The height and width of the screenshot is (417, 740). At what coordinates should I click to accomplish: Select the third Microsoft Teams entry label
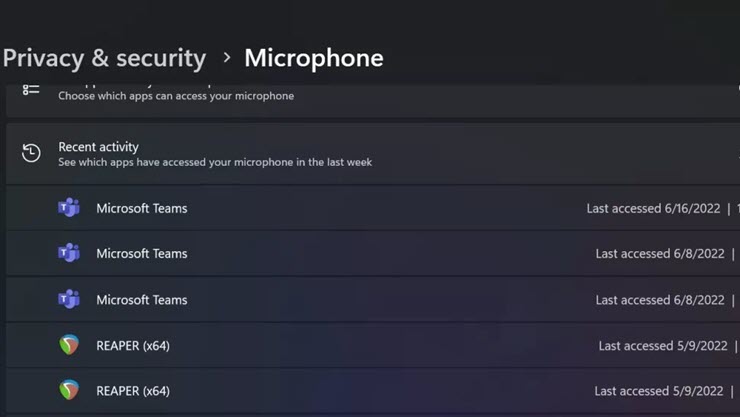(141, 300)
